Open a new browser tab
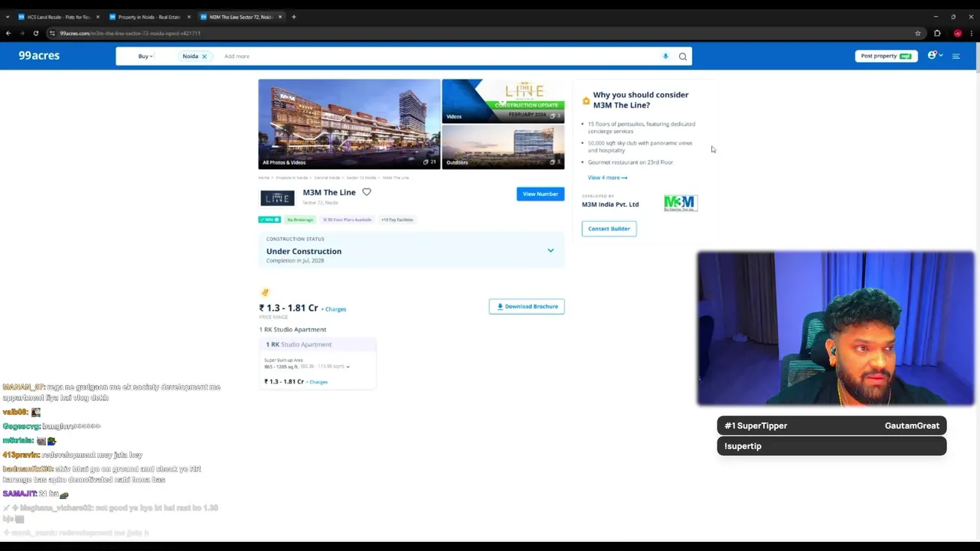 [x=294, y=17]
